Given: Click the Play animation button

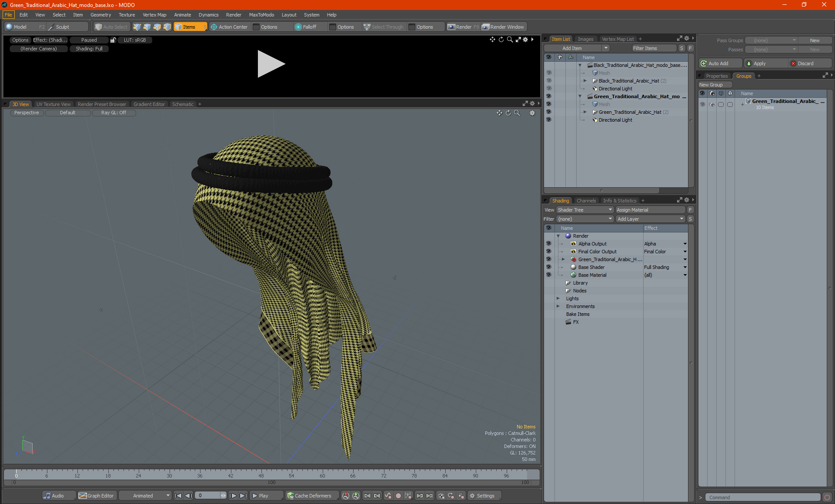Looking at the screenshot, I should [266, 496].
